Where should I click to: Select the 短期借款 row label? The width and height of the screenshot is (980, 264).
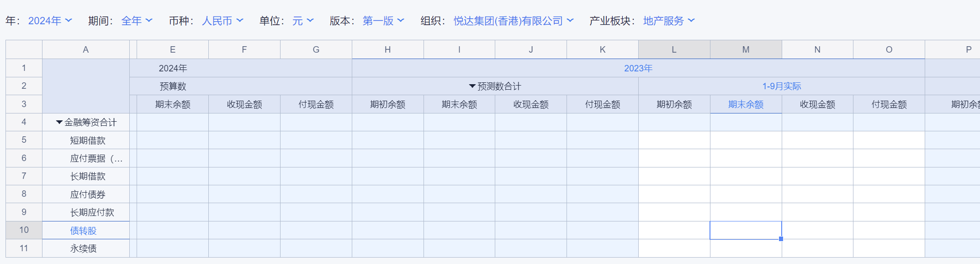point(88,140)
